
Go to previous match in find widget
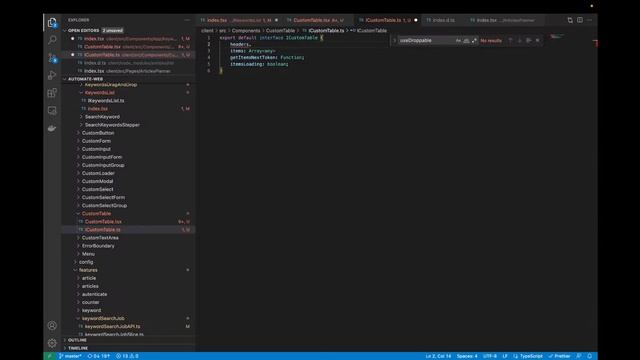coord(510,40)
